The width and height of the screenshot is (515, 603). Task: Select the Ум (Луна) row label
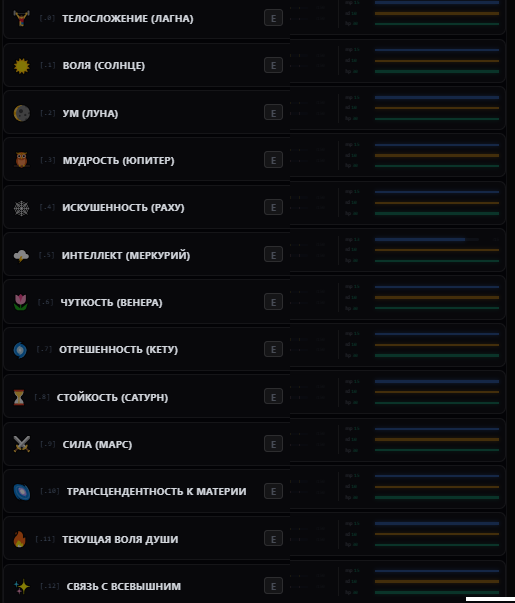click(x=90, y=113)
